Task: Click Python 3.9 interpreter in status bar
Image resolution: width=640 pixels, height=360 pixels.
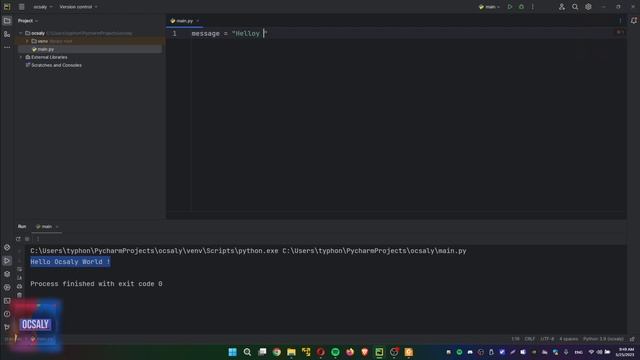Action: 603,339
